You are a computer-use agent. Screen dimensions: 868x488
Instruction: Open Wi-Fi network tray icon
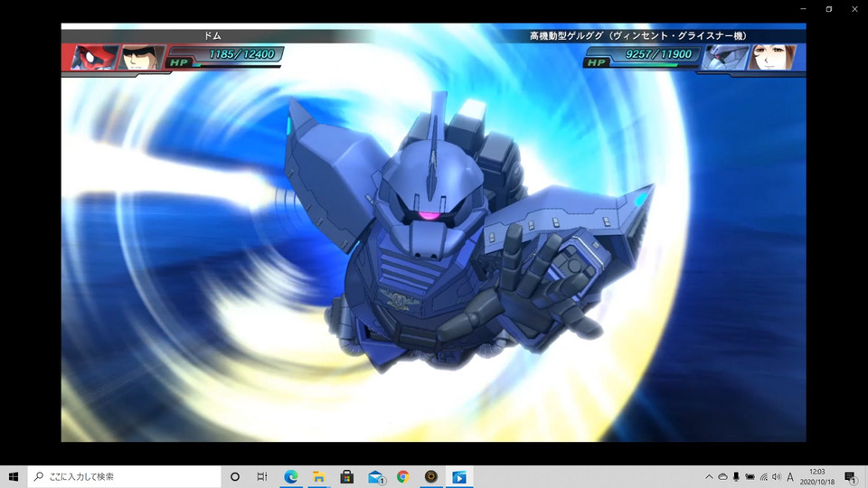(x=763, y=476)
